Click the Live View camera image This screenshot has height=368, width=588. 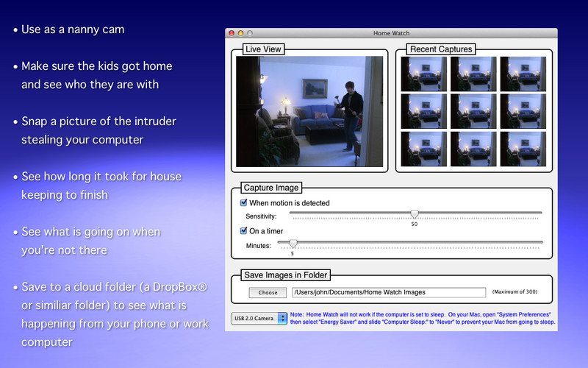tap(309, 111)
